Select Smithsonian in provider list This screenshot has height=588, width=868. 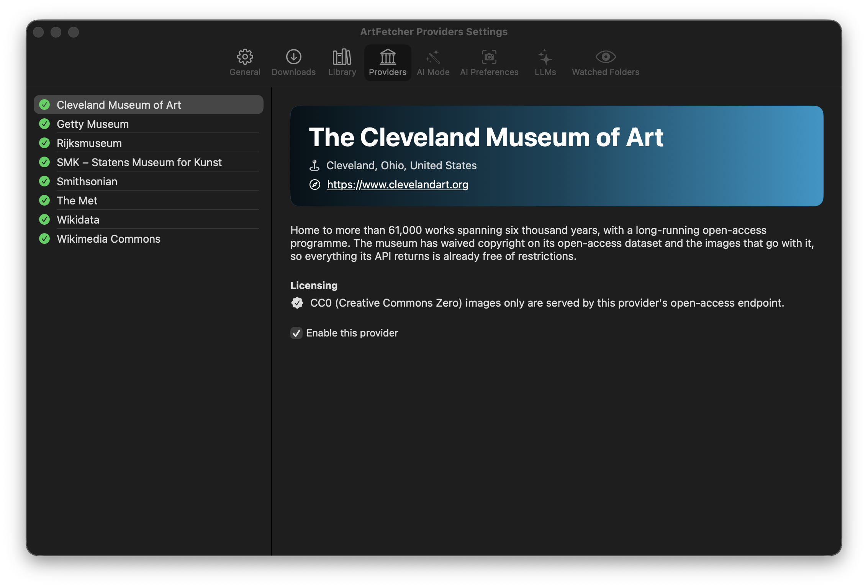click(x=149, y=181)
